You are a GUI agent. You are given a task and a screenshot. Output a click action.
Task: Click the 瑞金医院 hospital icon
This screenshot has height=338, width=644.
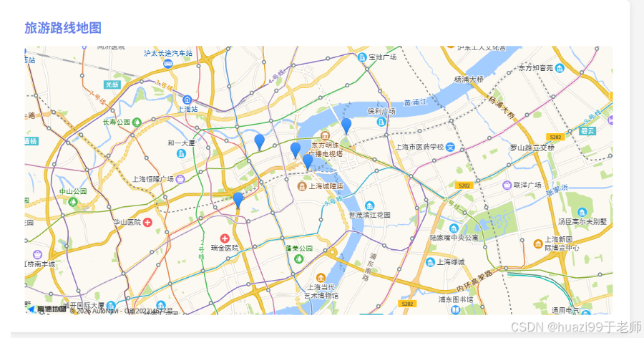224,238
